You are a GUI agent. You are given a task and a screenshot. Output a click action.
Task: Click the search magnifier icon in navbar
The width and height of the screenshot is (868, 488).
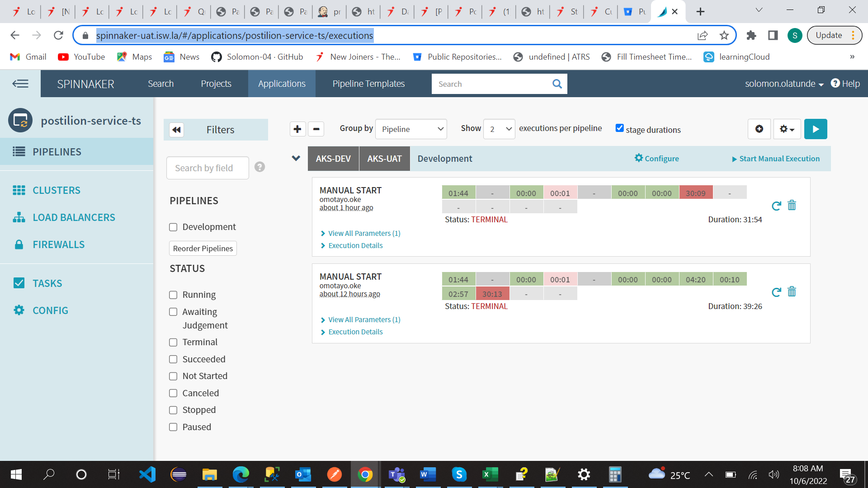557,84
